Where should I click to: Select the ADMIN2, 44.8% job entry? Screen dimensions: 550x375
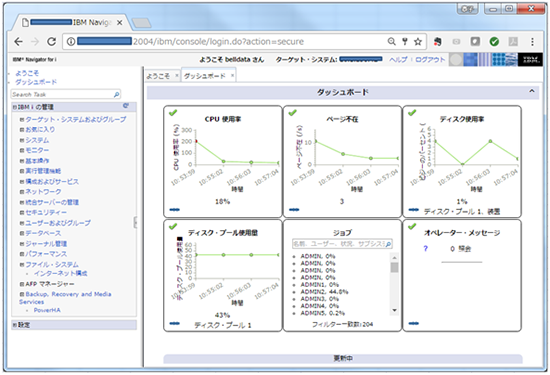[x=324, y=292]
